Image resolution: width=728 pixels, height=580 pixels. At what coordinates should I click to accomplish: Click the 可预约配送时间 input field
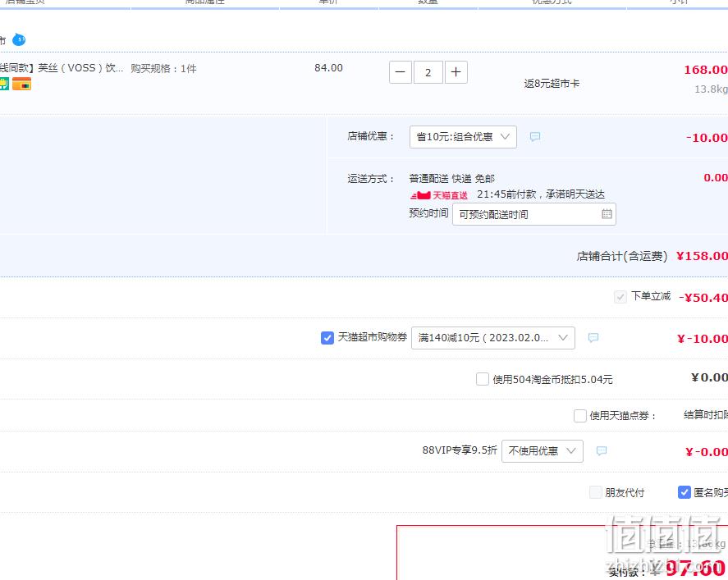(534, 214)
